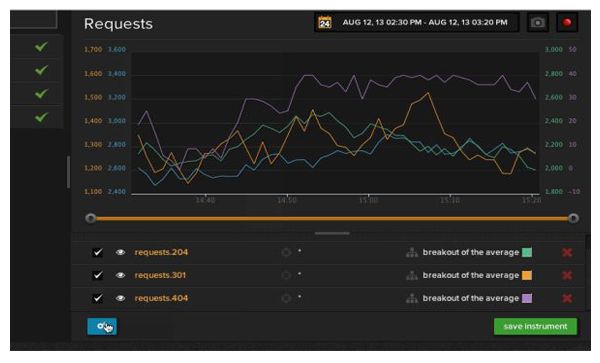Screen dimensions: 600x363
Task: Open the date range AUG 12 selector
Action: click(425, 23)
